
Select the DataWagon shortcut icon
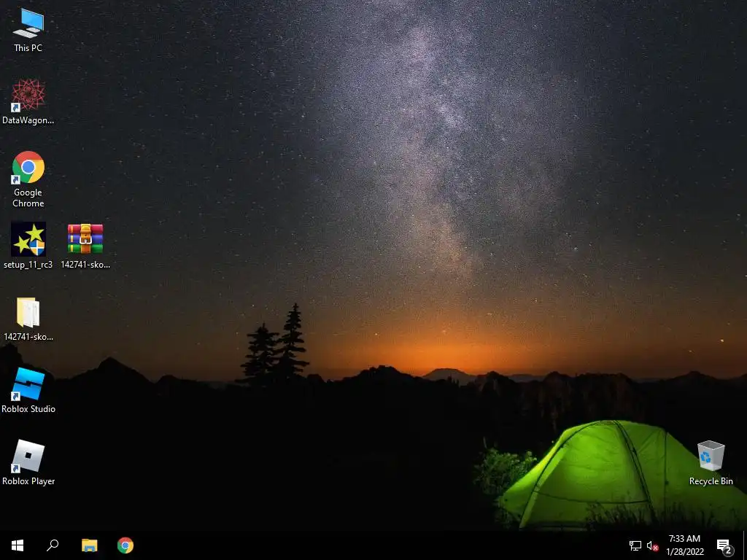pyautogui.click(x=28, y=101)
